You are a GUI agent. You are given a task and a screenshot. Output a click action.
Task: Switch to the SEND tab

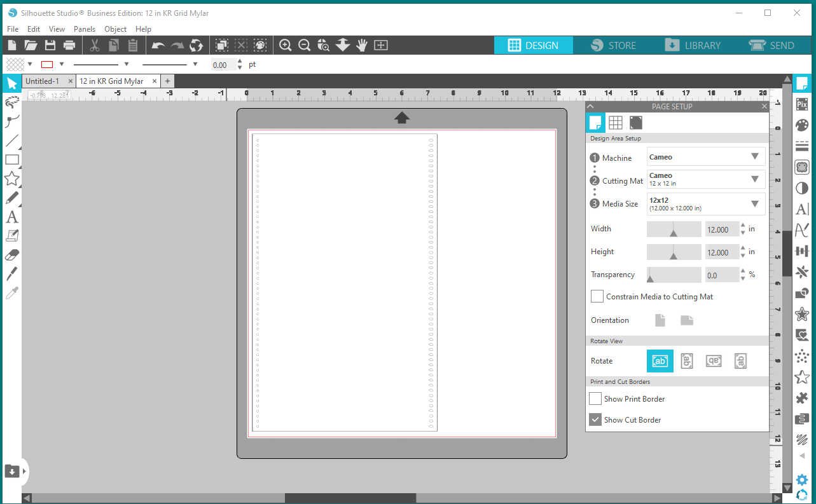pos(773,45)
